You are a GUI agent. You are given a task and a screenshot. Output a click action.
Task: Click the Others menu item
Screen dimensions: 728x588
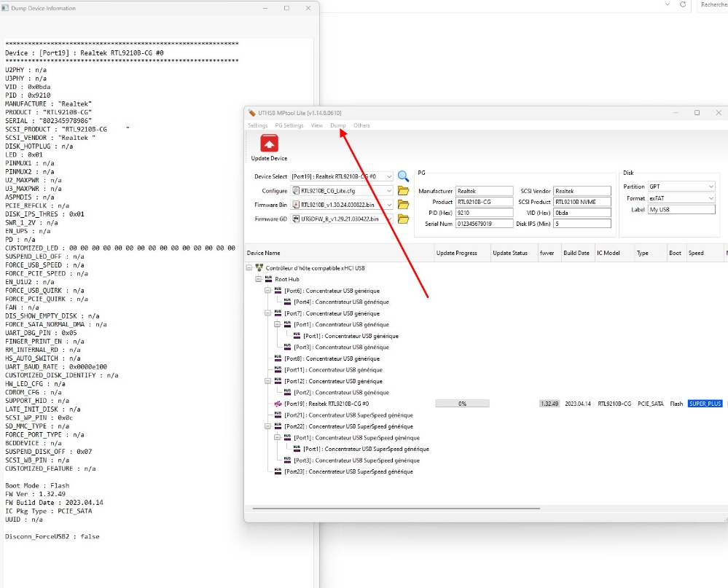click(361, 125)
